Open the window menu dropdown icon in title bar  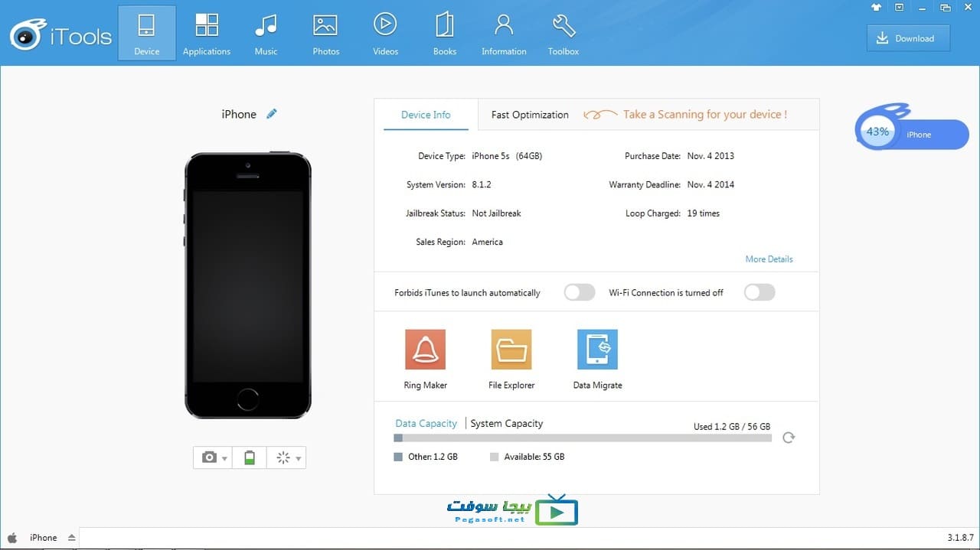point(898,7)
